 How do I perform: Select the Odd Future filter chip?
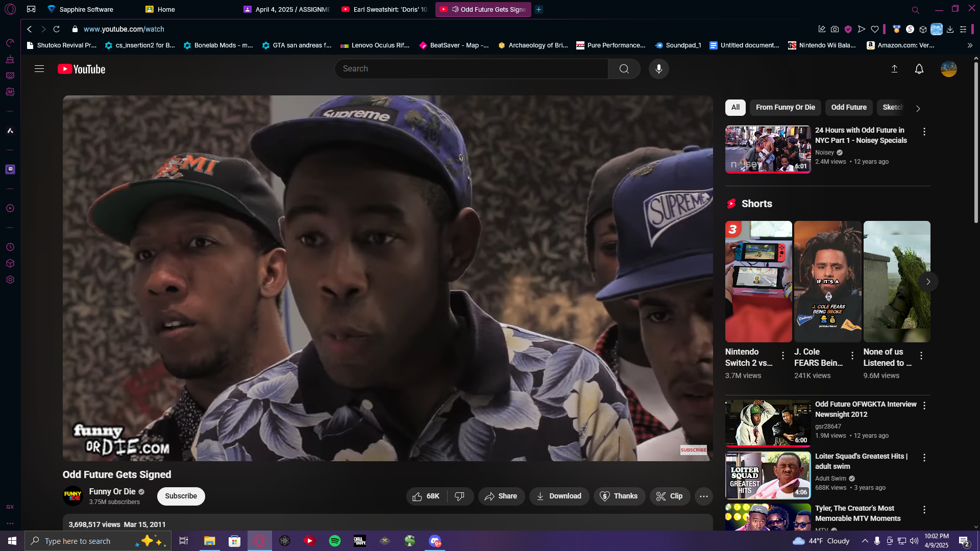[849, 107]
